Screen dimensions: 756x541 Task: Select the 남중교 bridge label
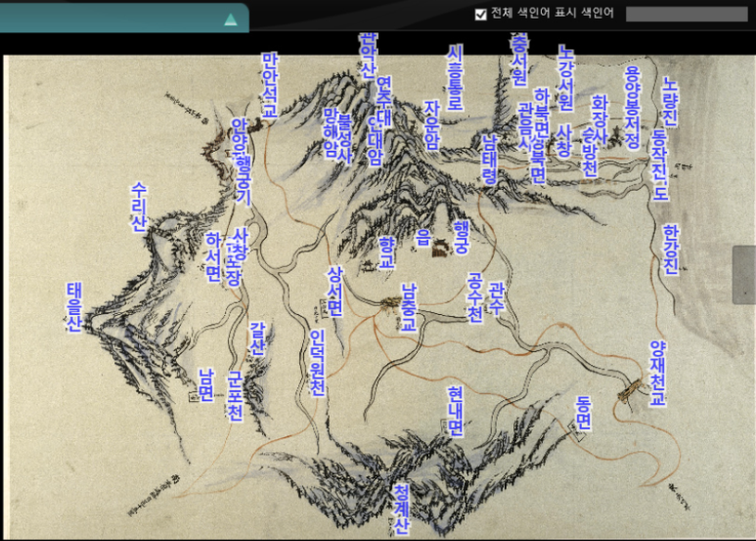click(409, 307)
